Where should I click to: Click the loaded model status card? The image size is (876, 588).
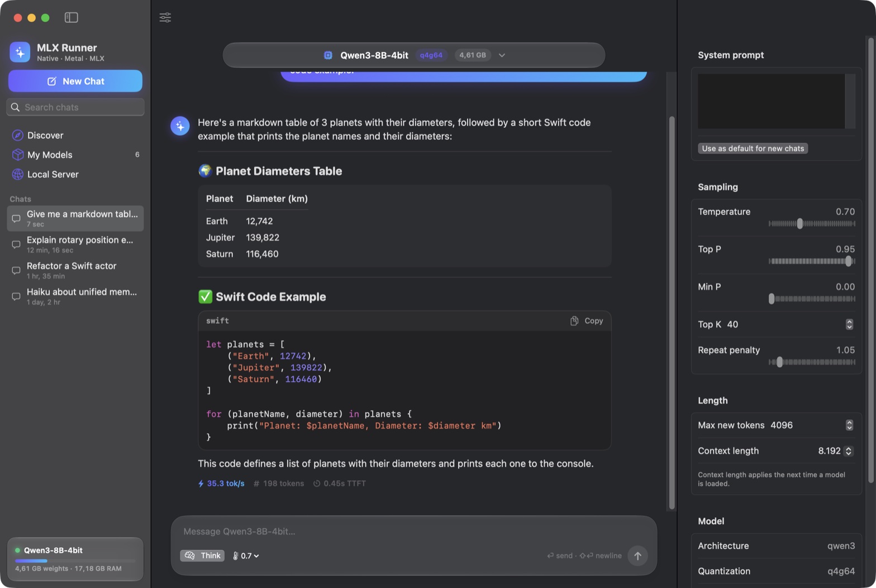[x=75, y=559]
